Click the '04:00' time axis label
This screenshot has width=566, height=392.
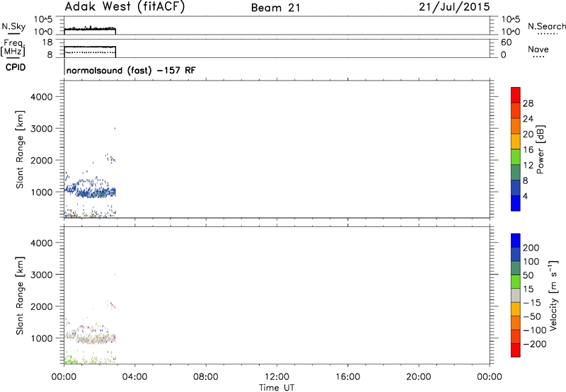point(134,377)
